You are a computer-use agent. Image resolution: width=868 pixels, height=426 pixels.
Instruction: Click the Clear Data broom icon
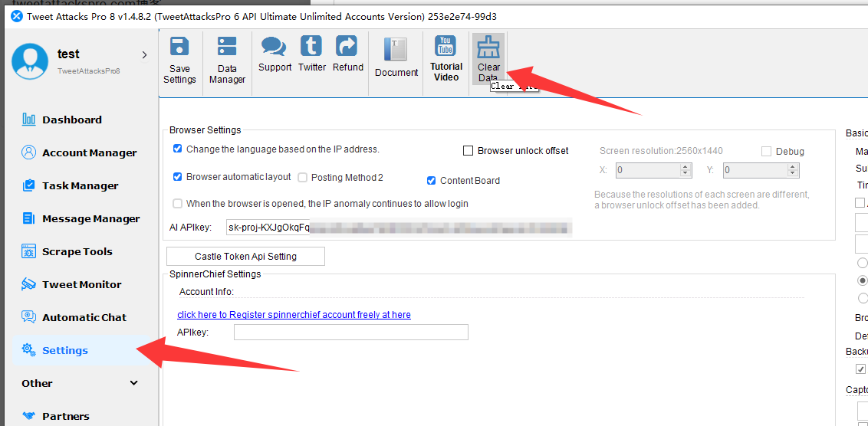click(x=488, y=48)
